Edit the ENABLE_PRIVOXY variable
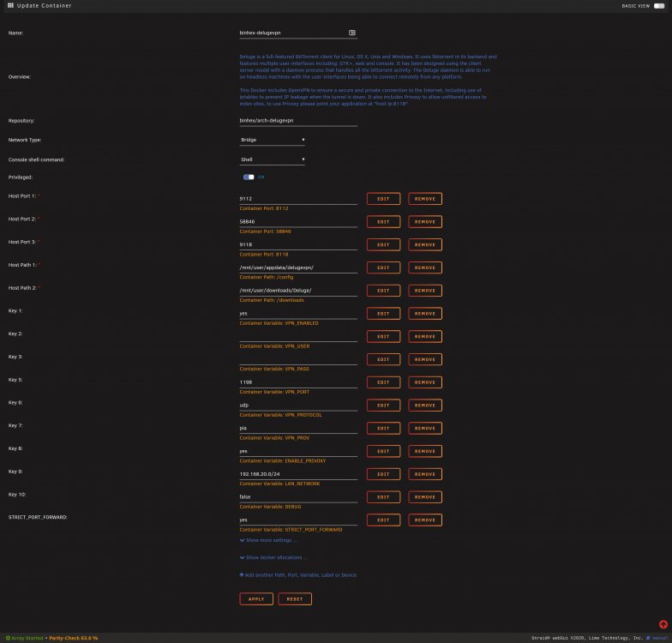The width and height of the screenshot is (672, 643). click(384, 451)
